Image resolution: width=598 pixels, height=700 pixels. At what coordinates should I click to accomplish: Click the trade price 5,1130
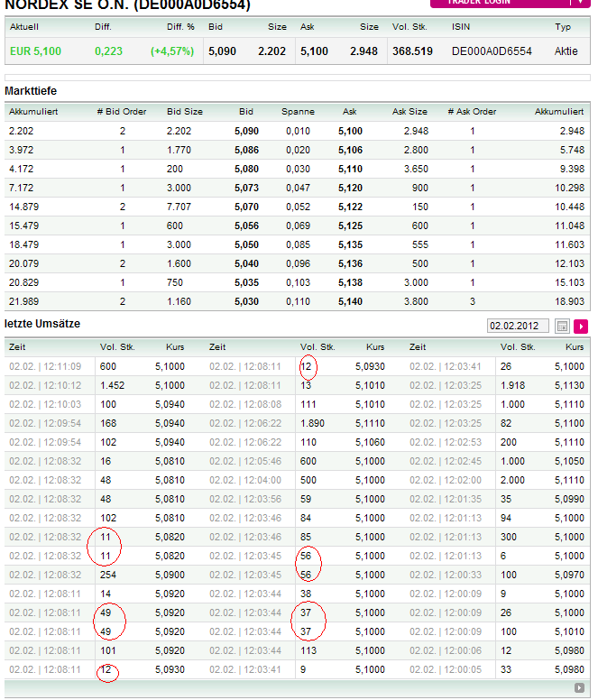click(x=569, y=386)
